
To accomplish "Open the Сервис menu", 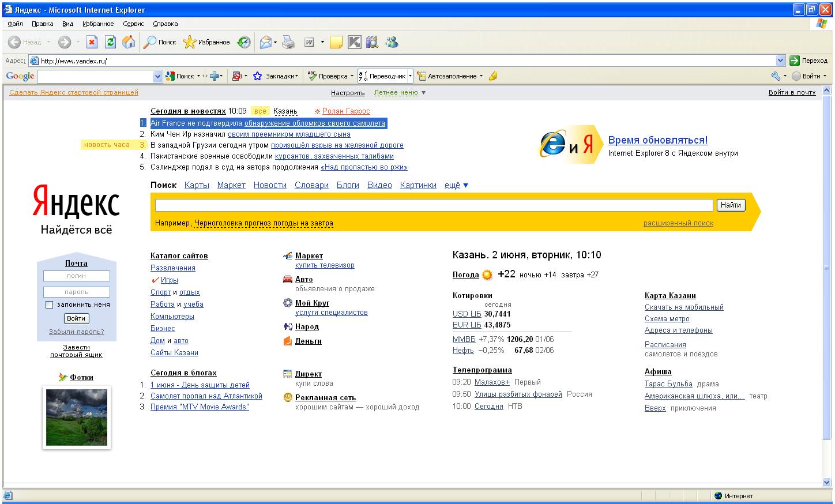I will pos(133,24).
